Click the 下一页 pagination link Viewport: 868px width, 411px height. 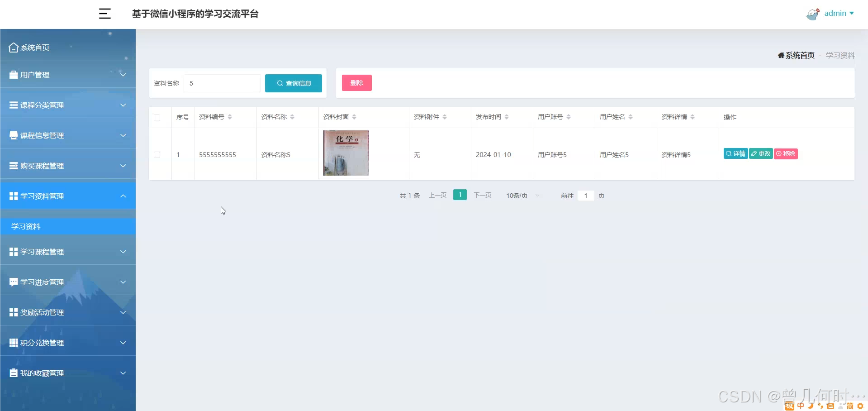tap(483, 195)
